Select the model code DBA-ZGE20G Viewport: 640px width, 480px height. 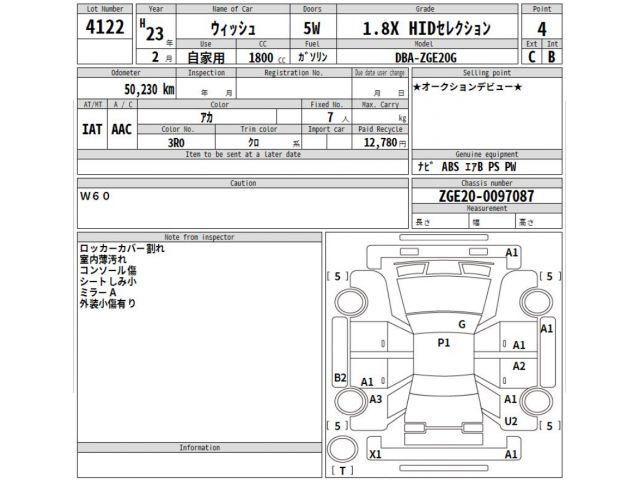pos(426,58)
